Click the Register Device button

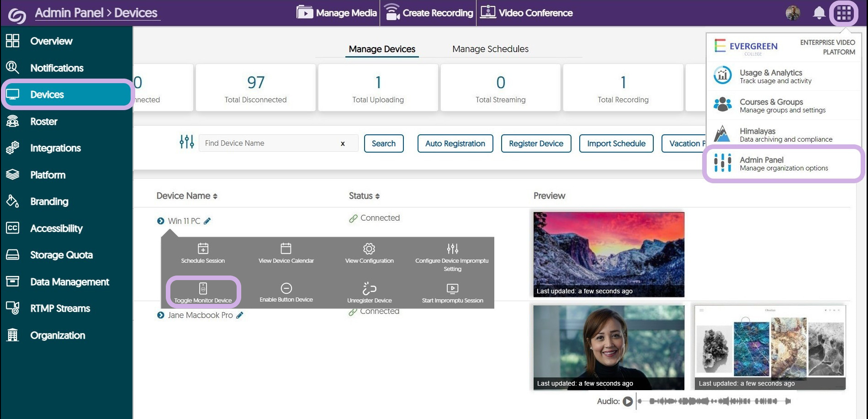(536, 143)
